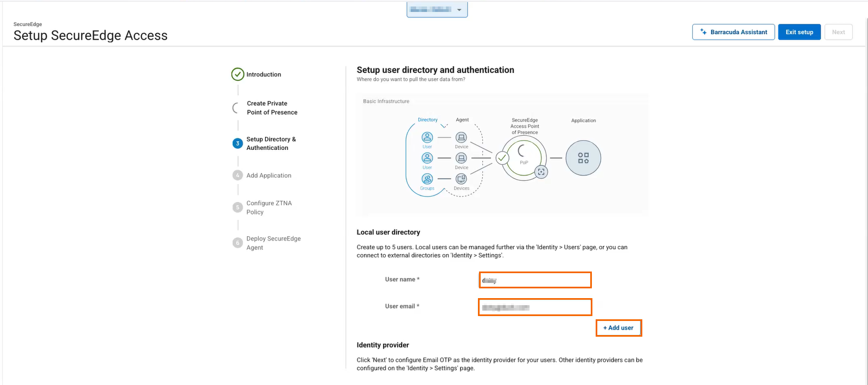868x385 pixels.
Task: Click the green Introduction checkmark step icon
Action: click(x=238, y=74)
